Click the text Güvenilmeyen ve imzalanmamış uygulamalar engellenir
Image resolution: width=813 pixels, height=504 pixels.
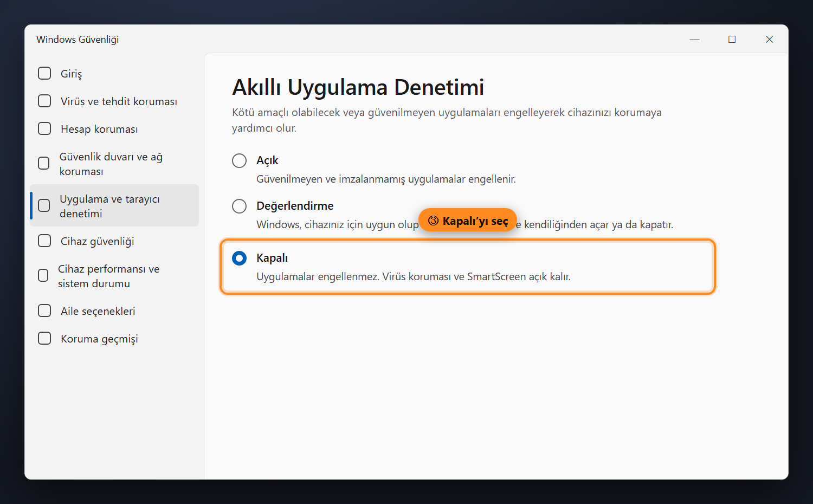pos(386,179)
